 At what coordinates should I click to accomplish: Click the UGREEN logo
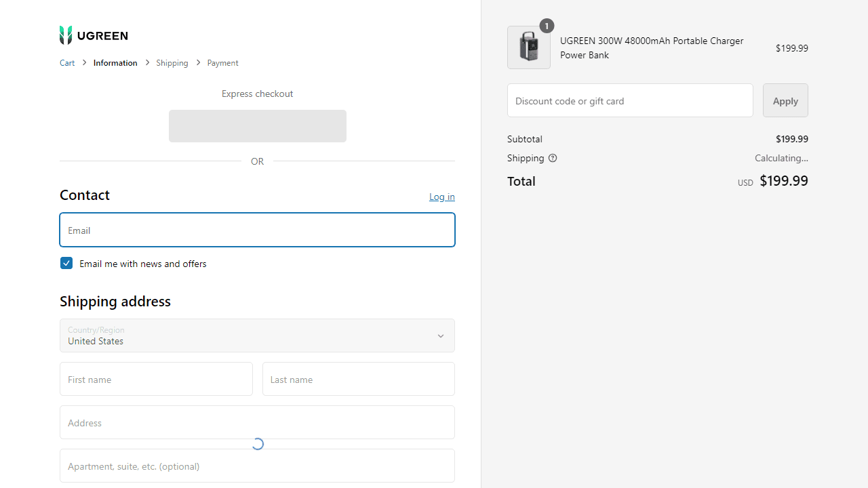click(94, 35)
